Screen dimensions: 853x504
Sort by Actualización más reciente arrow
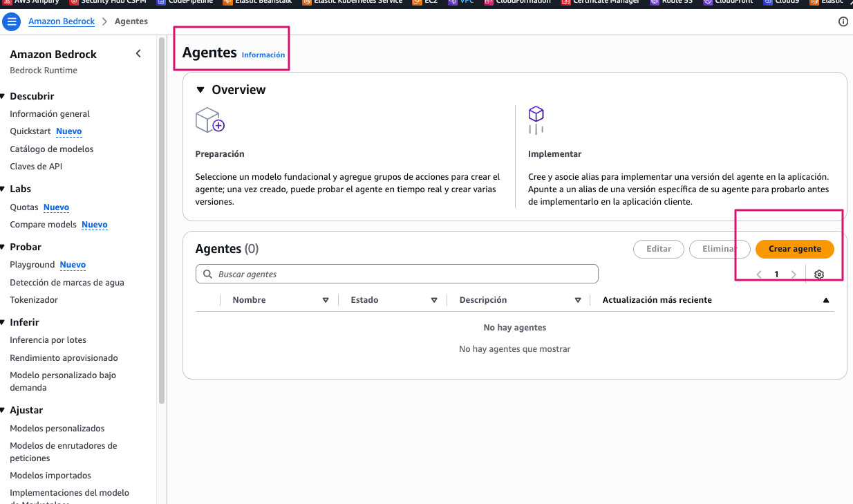826,300
